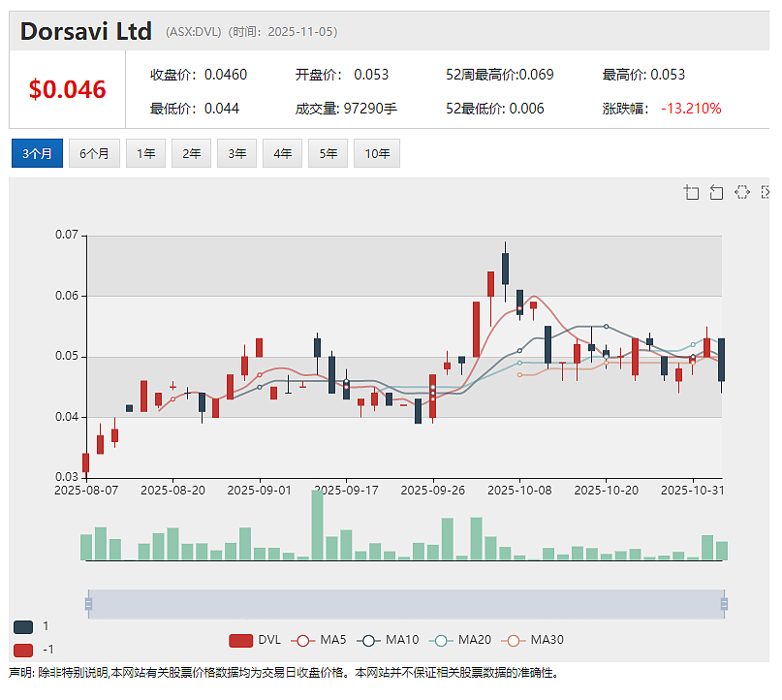Grab the right data zoom slider handle
The height and width of the screenshot is (700, 782).
click(x=724, y=604)
